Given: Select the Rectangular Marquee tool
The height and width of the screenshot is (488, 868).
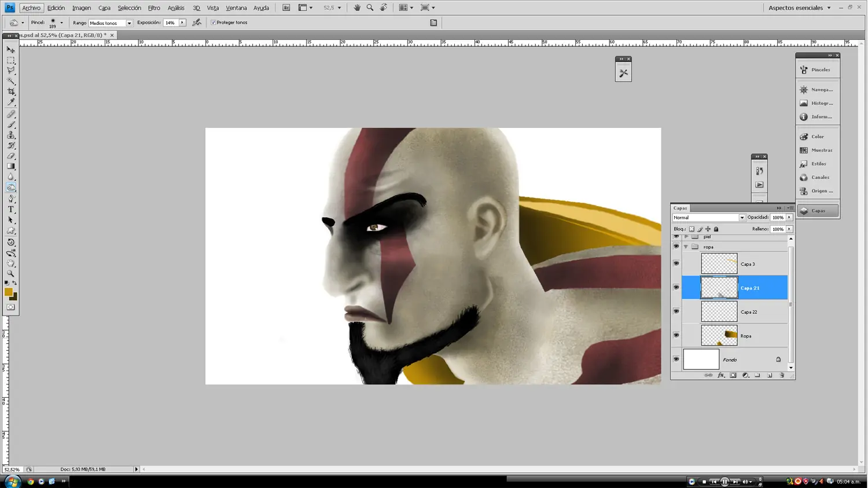Looking at the screenshot, I should pyautogui.click(x=11, y=60).
